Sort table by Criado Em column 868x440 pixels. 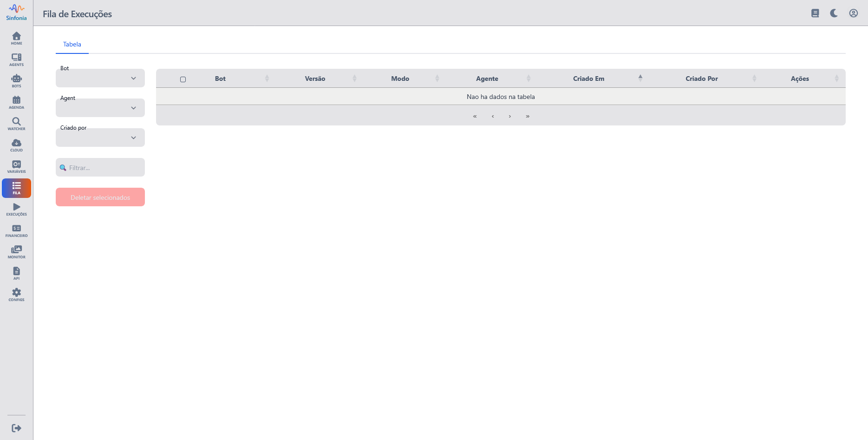click(588, 79)
